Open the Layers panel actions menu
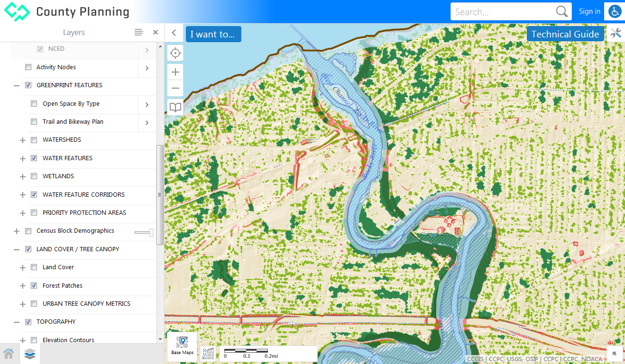Viewport: 625px width, 364px height. [138, 32]
